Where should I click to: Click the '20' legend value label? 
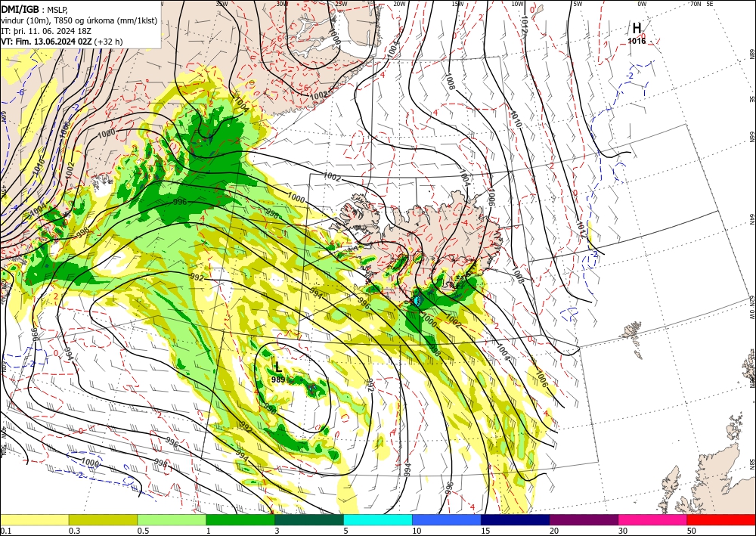coord(554,531)
